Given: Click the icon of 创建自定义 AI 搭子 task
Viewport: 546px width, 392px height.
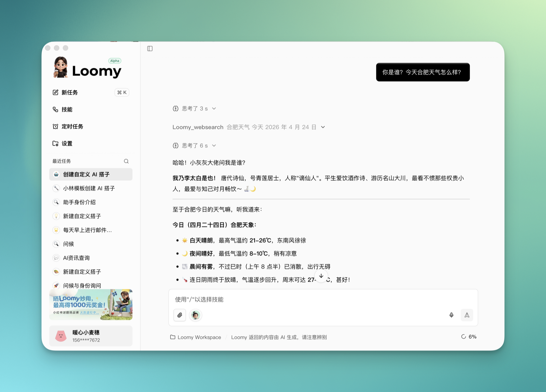Looking at the screenshot, I should 56,174.
